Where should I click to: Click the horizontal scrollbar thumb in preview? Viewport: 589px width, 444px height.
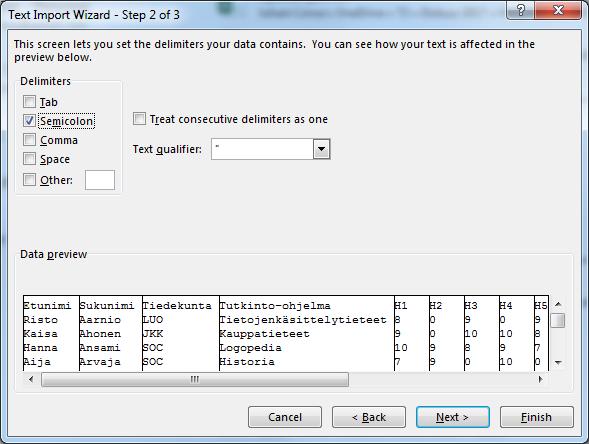tap(195, 379)
